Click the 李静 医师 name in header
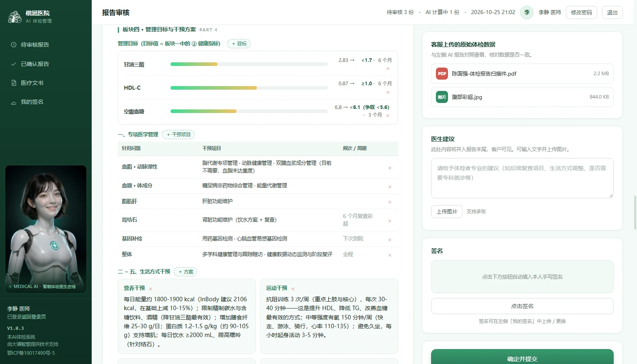The width and height of the screenshot is (637, 364). coord(550,12)
